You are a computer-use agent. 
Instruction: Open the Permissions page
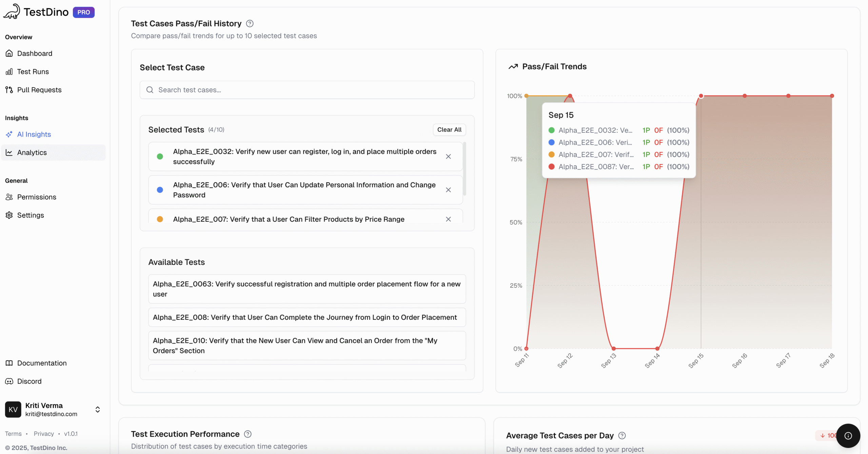(37, 197)
